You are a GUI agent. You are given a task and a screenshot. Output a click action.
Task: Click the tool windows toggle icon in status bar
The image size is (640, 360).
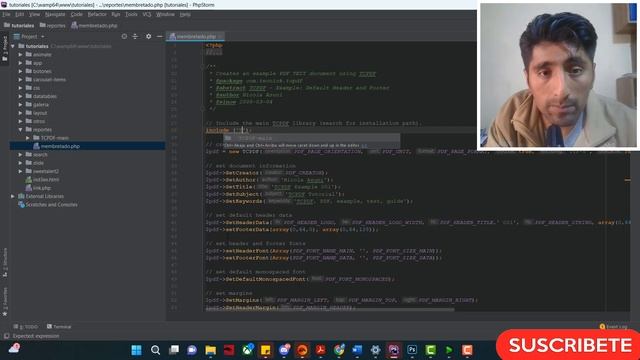[x=6, y=336]
